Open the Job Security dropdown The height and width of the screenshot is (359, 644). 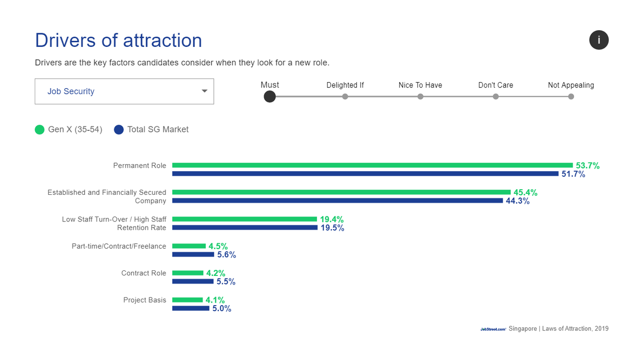(x=124, y=91)
